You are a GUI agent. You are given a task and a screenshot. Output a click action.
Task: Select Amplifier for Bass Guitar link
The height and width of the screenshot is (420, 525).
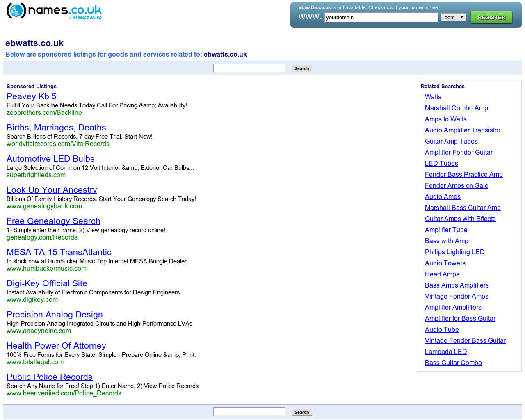click(x=460, y=319)
